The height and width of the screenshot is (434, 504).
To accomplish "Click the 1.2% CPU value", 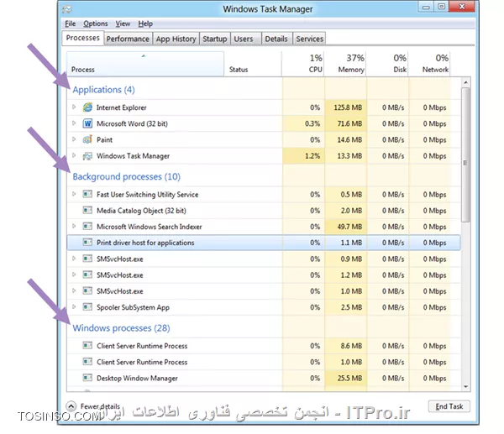I will pyautogui.click(x=312, y=156).
